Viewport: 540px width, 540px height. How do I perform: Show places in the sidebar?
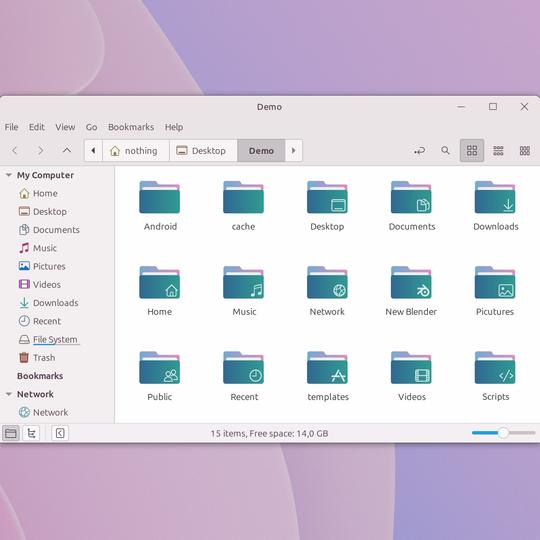(x=11, y=433)
